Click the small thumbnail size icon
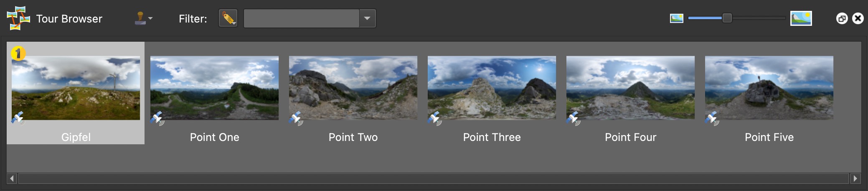The height and width of the screenshot is (191, 868). tap(676, 18)
